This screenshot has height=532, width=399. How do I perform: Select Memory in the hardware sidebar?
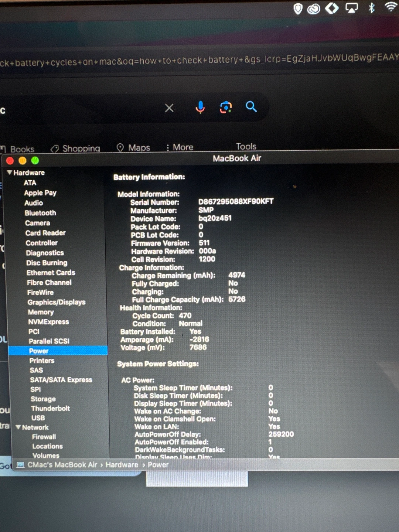coord(41,312)
